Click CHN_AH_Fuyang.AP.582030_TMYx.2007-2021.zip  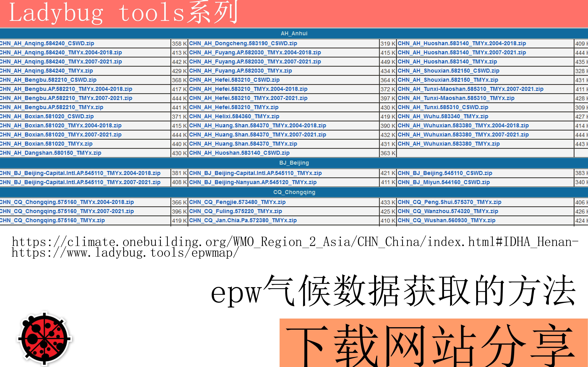255,62
